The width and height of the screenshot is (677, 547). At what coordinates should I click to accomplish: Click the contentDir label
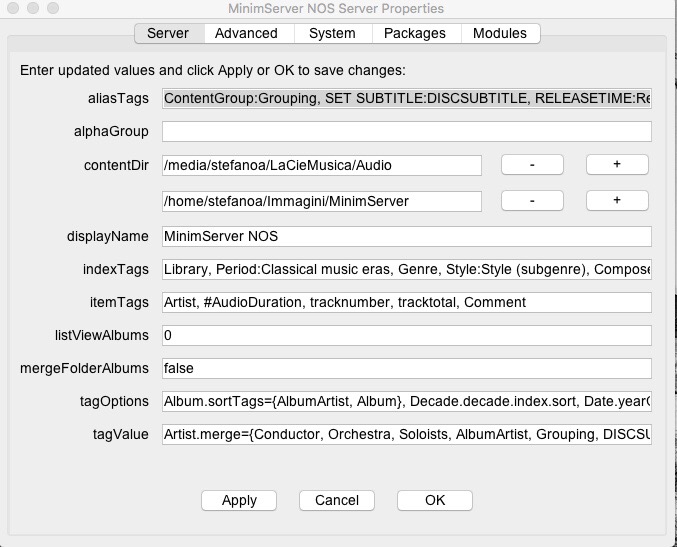click(116, 165)
